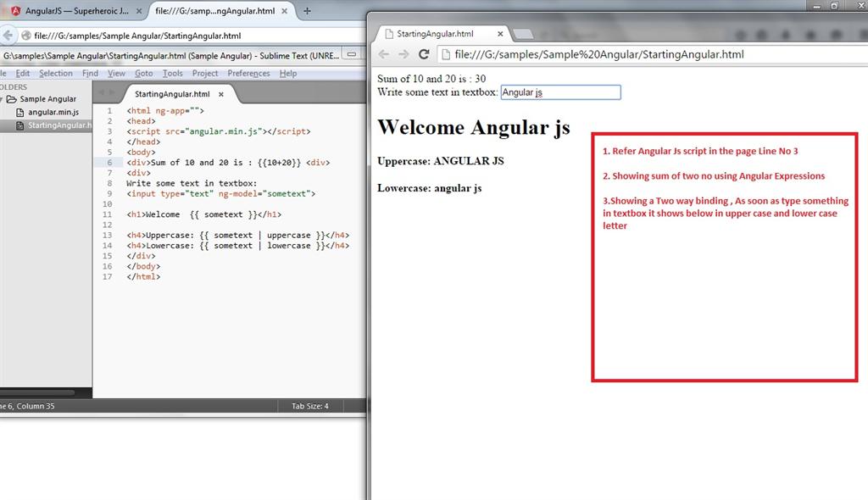Image resolution: width=868 pixels, height=500 pixels.
Task: Click Sum of 10 and 20 is : 30
Action: (431, 79)
